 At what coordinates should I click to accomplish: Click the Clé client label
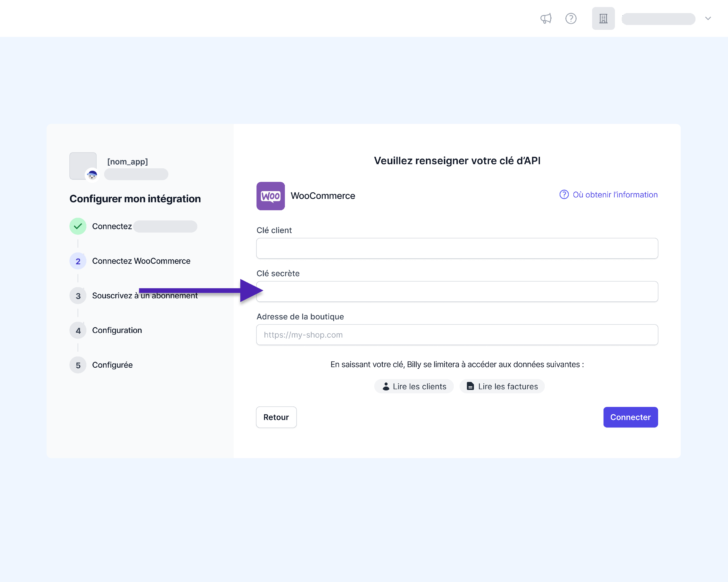point(274,230)
